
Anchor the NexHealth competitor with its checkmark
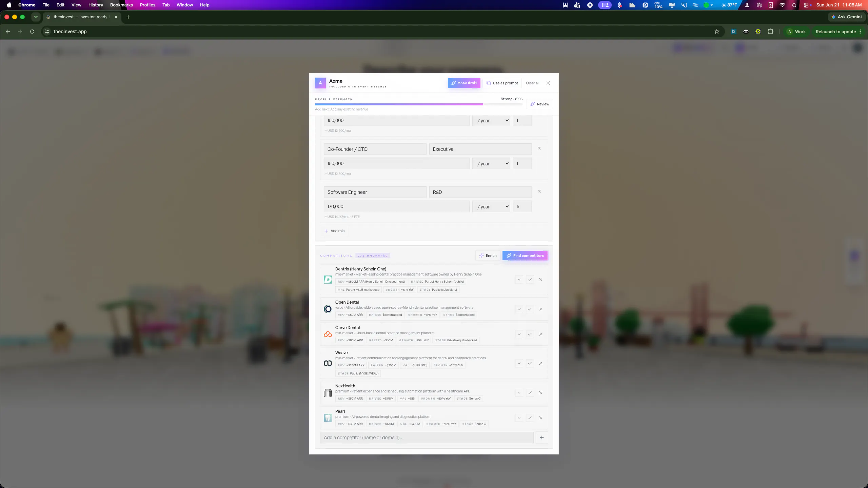530,393
